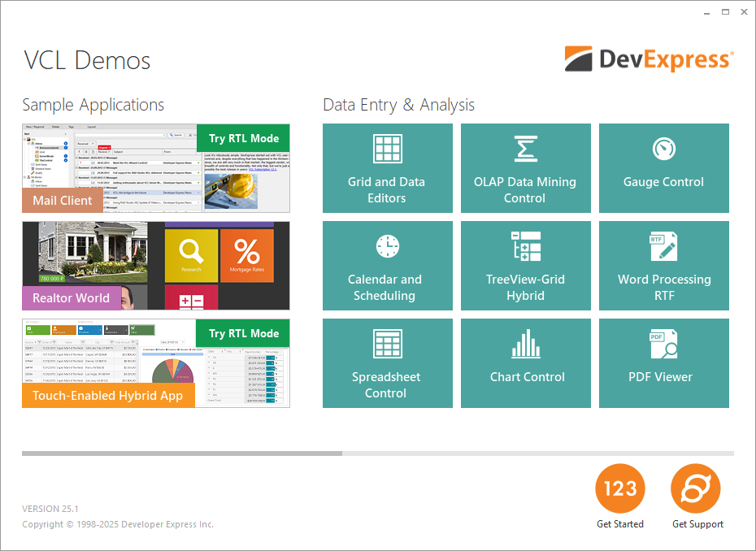Open the Touch-Enabled Hybrid App label
The image size is (756, 551).
point(108,396)
